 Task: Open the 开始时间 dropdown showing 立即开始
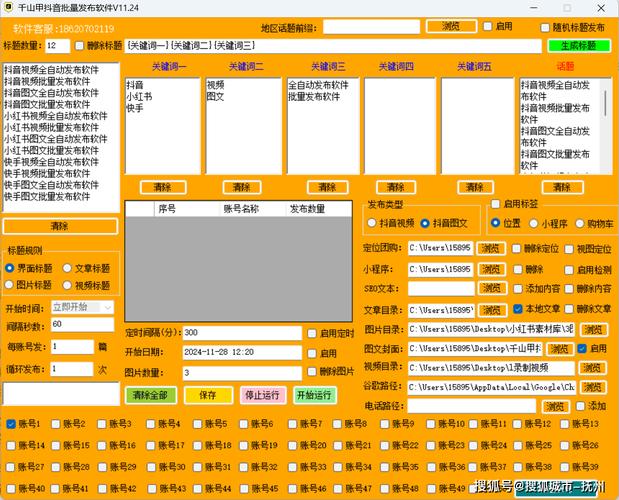point(83,307)
